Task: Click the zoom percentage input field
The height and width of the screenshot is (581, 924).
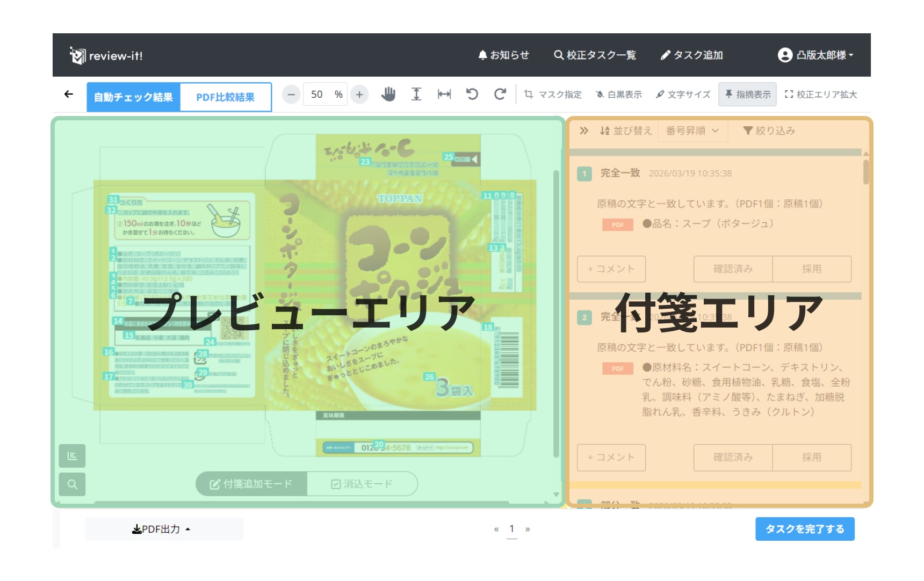Action: pos(318,95)
